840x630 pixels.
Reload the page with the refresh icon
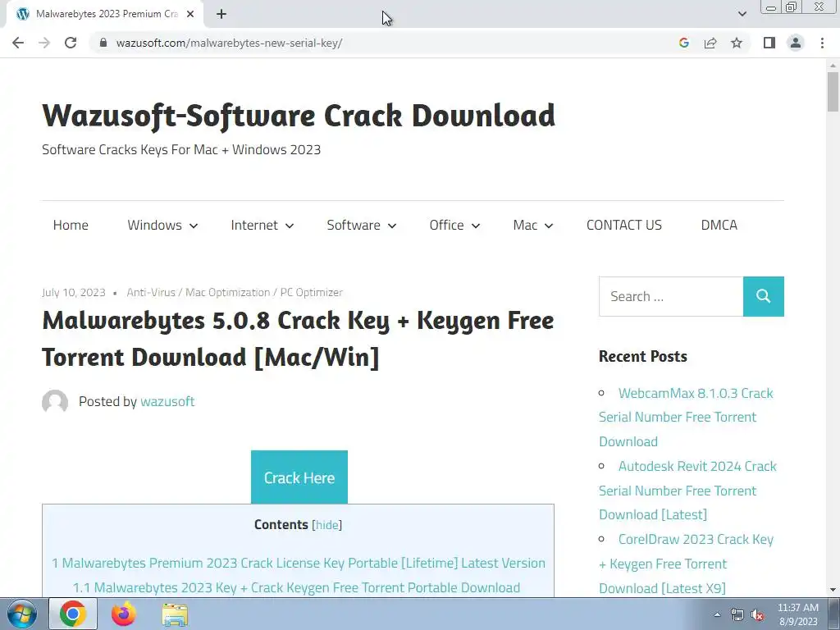click(x=71, y=43)
